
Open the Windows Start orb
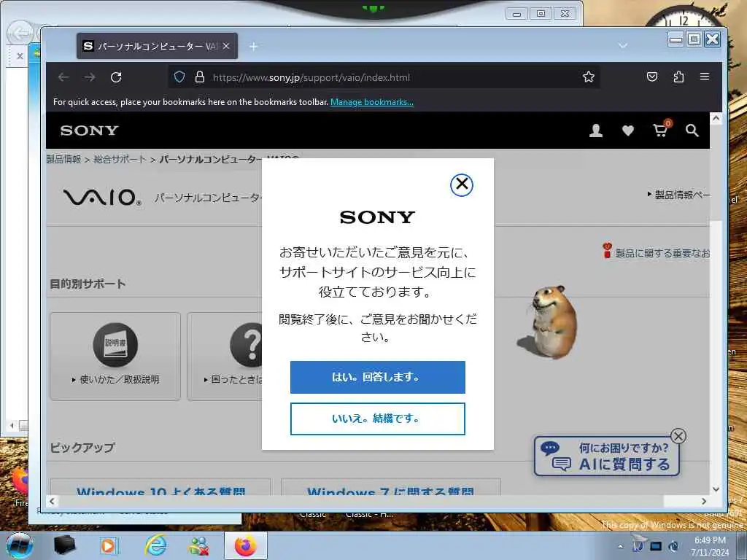click(19, 545)
